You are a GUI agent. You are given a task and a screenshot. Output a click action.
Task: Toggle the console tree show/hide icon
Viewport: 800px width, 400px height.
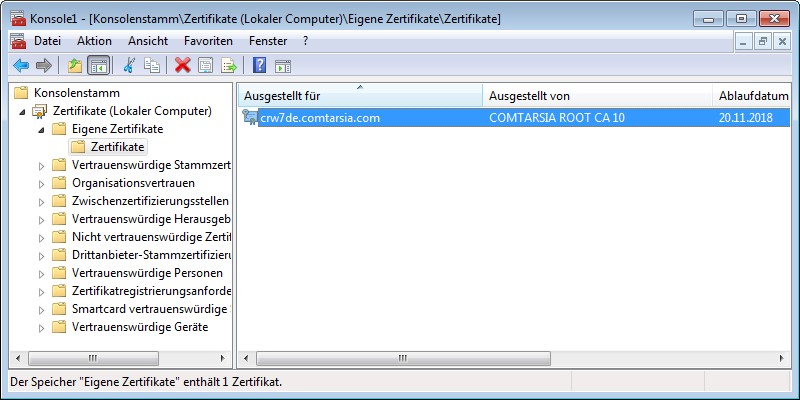pyautogui.click(x=98, y=65)
